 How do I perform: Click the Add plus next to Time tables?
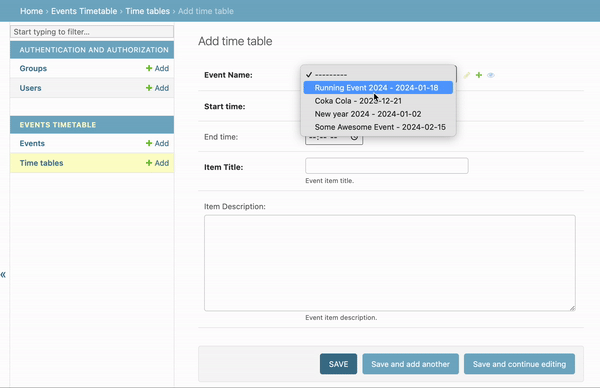click(157, 163)
